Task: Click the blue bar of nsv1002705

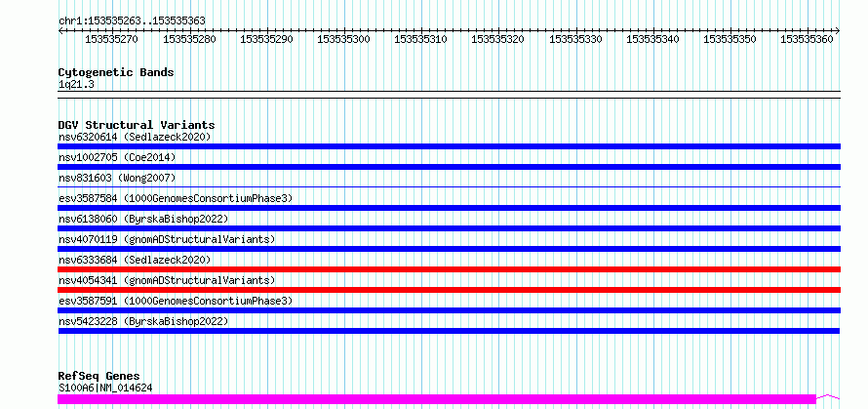Action: (x=449, y=167)
